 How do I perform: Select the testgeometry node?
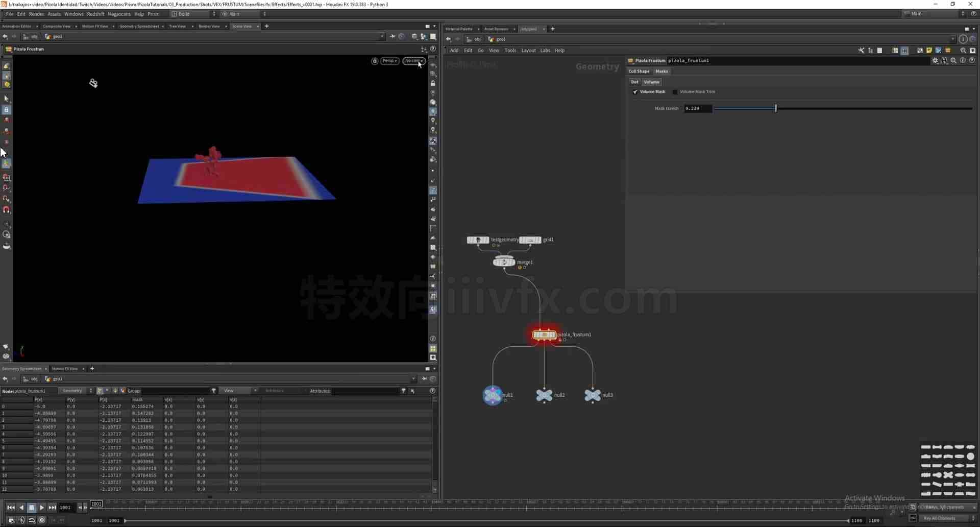pyautogui.click(x=478, y=239)
